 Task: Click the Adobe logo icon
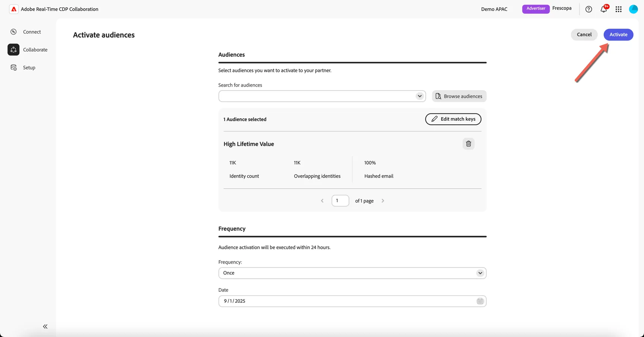pos(14,9)
